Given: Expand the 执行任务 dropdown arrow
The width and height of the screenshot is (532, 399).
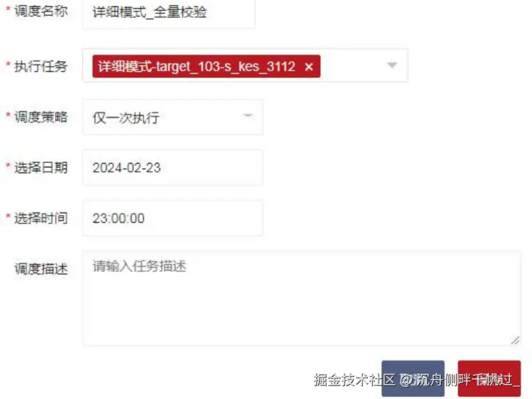Looking at the screenshot, I should [x=392, y=65].
